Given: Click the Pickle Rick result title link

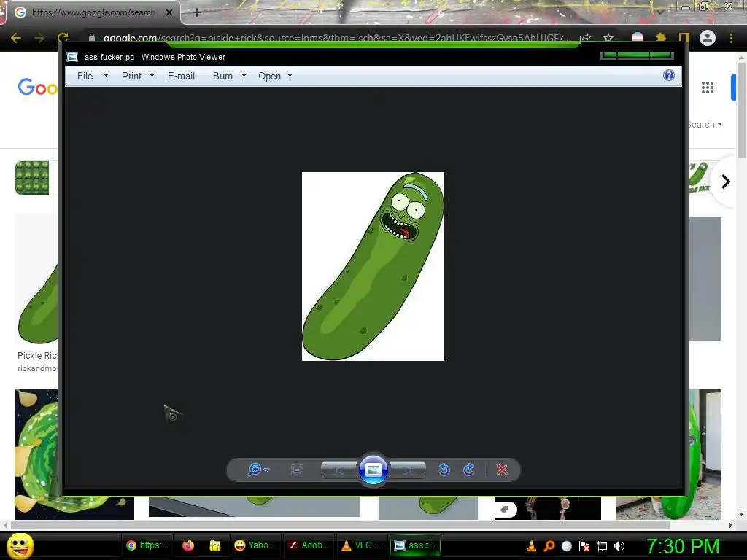Looking at the screenshot, I should coord(37,355).
